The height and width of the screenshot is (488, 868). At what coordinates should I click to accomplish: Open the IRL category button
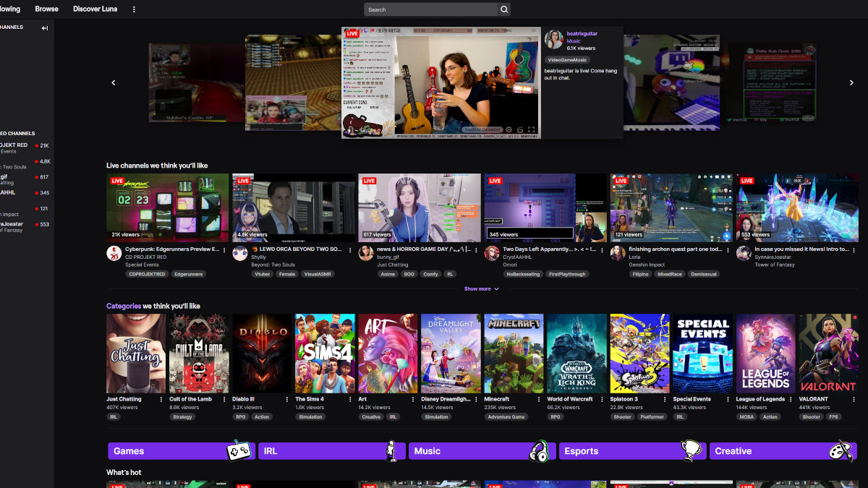click(332, 451)
